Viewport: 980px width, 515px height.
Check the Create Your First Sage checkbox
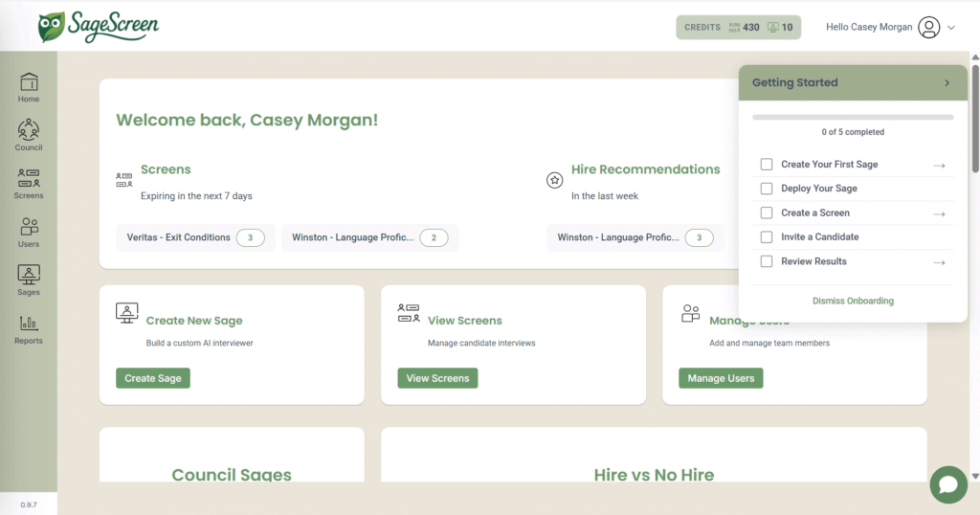pos(767,165)
